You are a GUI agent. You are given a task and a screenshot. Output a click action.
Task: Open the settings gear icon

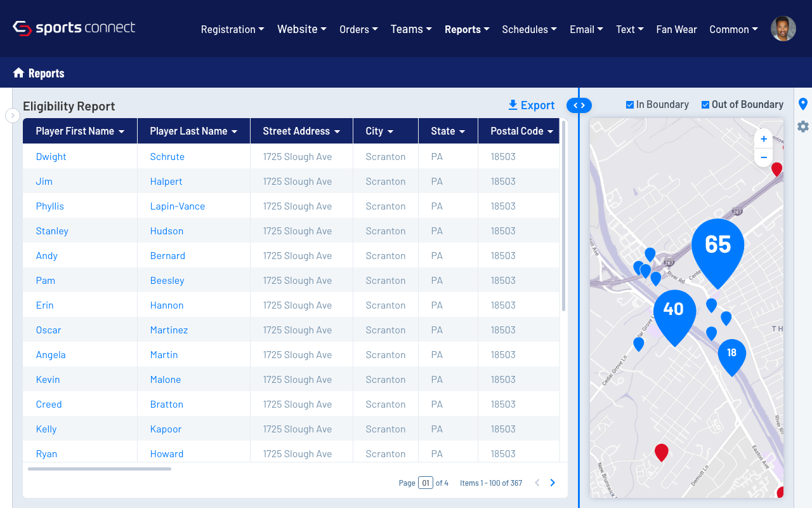tap(803, 126)
